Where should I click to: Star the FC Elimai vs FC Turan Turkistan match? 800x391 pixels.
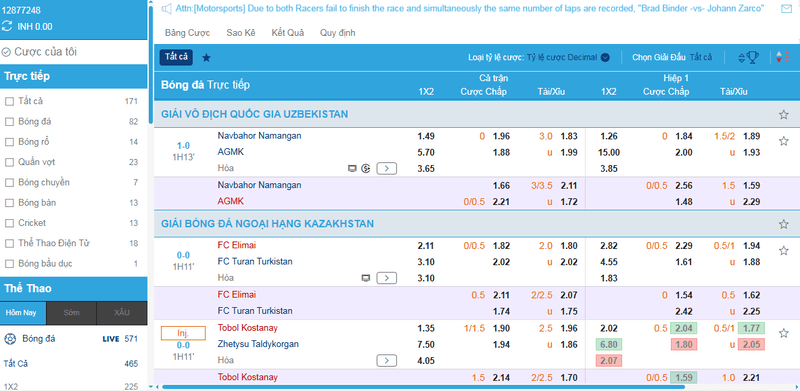pyautogui.click(x=784, y=251)
